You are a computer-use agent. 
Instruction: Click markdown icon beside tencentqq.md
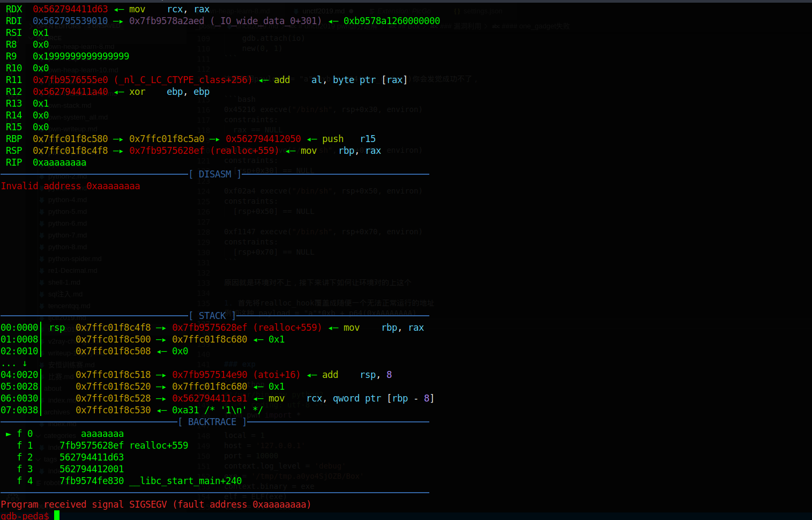[x=42, y=306]
